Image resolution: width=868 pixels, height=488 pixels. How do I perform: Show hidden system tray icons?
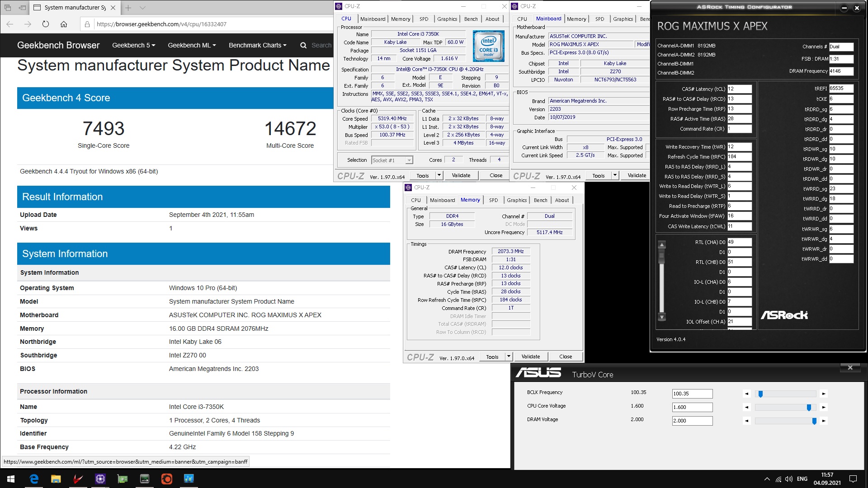pos(767,479)
